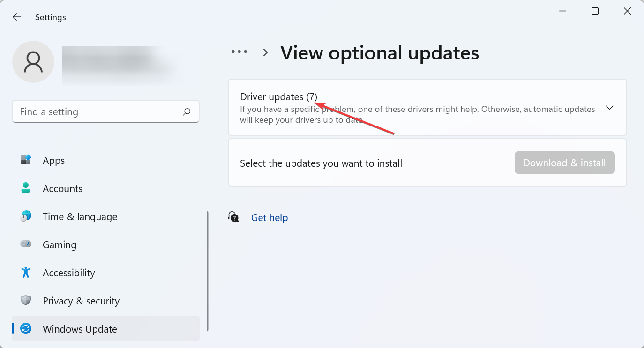Click "Select the updates you want to install" text

pyautogui.click(x=321, y=163)
